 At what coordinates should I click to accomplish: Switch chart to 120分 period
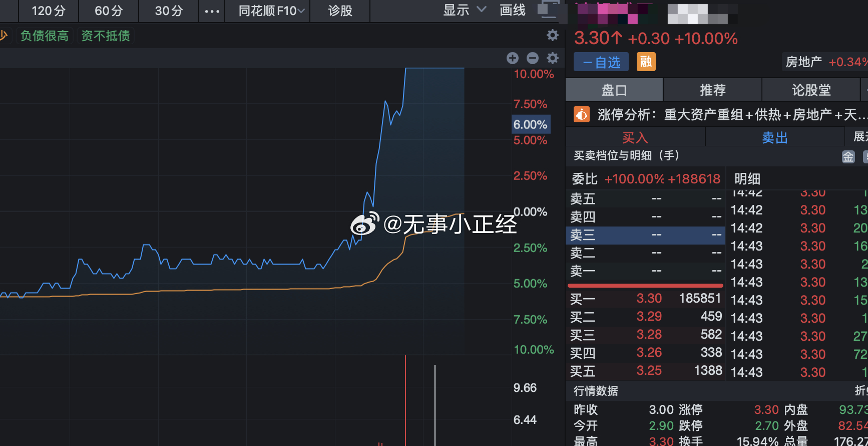point(49,11)
